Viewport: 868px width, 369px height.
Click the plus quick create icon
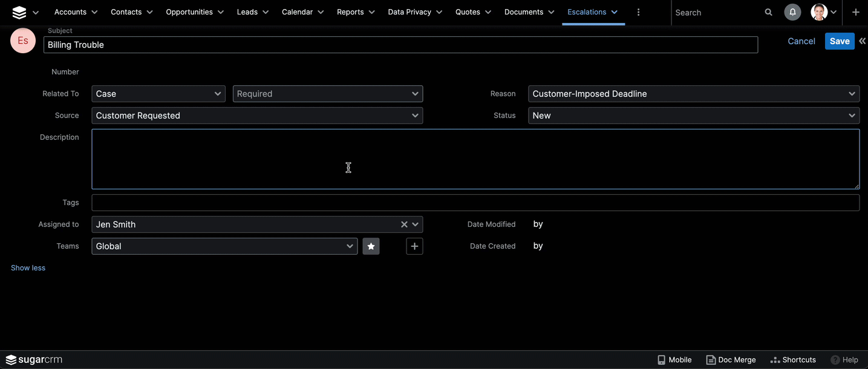coord(855,12)
